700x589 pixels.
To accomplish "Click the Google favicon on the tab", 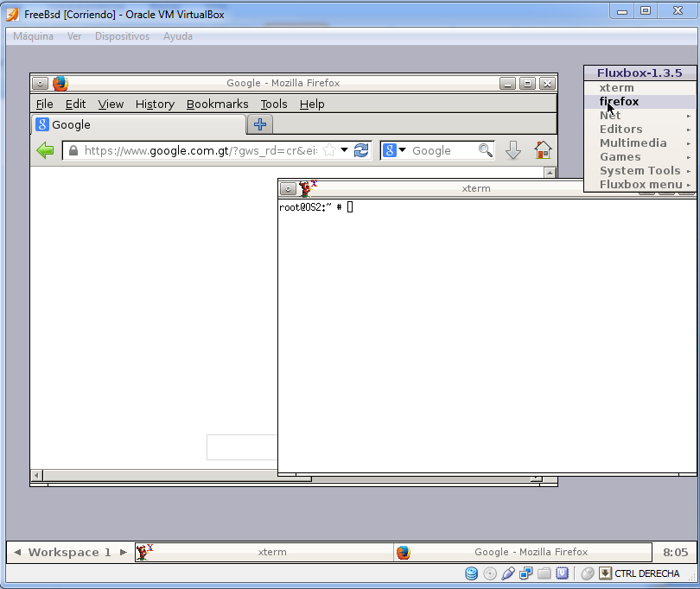I will (42, 124).
